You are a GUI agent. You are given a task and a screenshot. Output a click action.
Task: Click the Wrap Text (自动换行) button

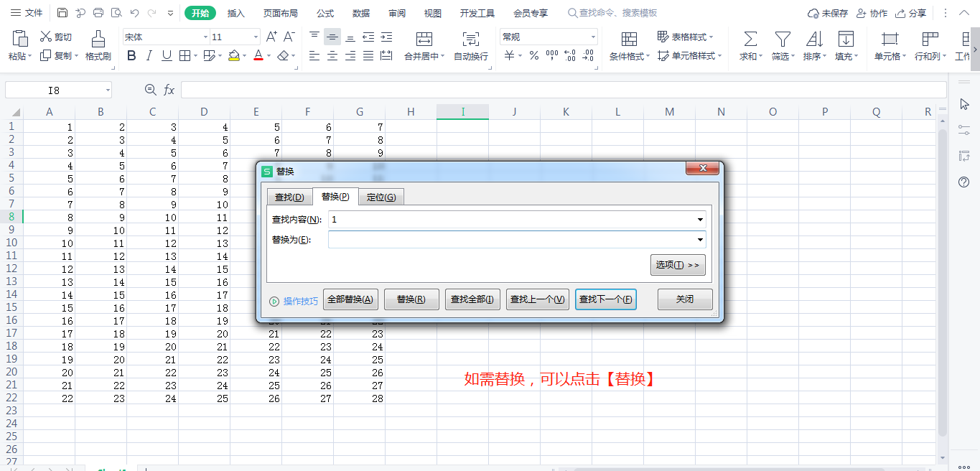click(x=471, y=46)
